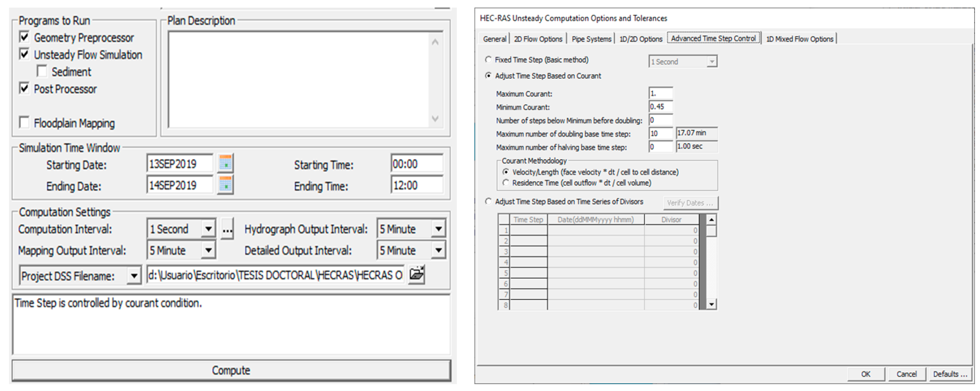The image size is (980, 391).
Task: Open the Hydrograph Output Interval dropdown
Action: click(438, 229)
